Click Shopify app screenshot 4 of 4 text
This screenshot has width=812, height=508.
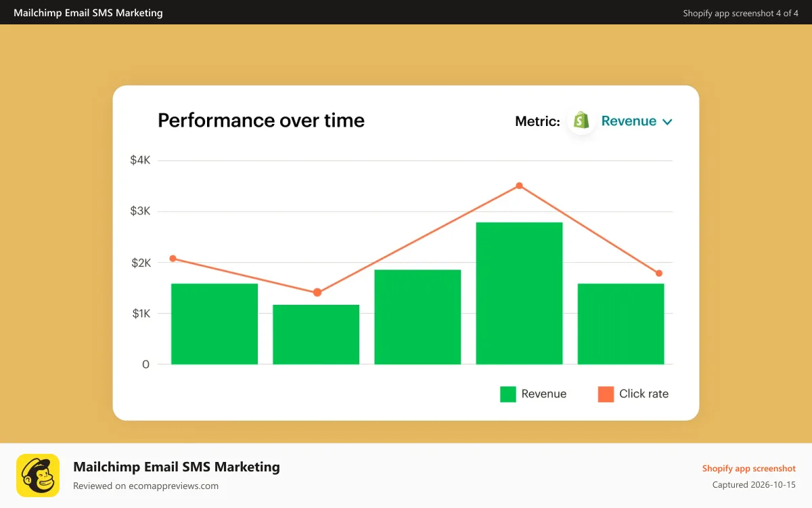[741, 13]
